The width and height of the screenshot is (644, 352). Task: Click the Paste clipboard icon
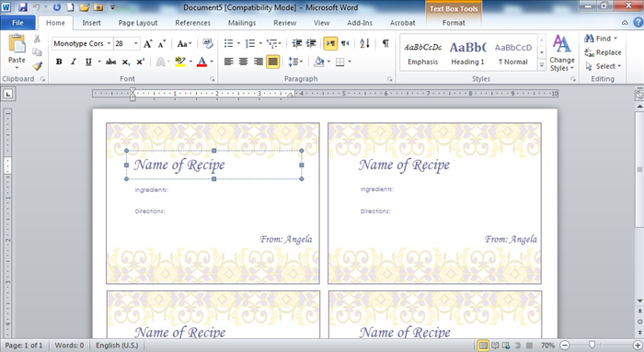(x=17, y=43)
